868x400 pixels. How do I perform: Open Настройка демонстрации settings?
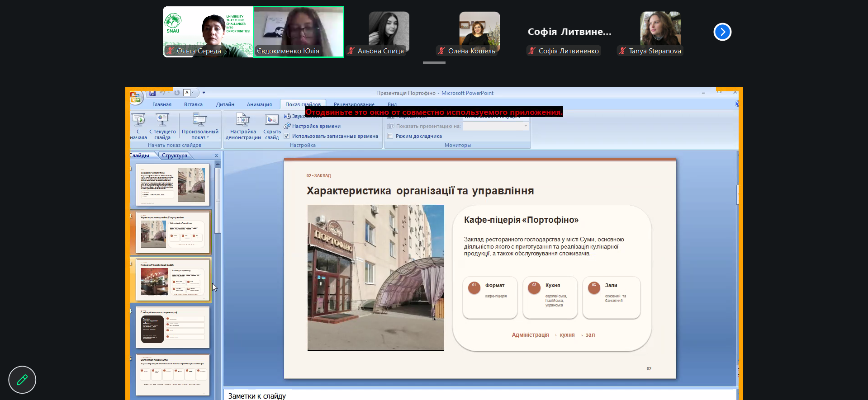(243, 126)
